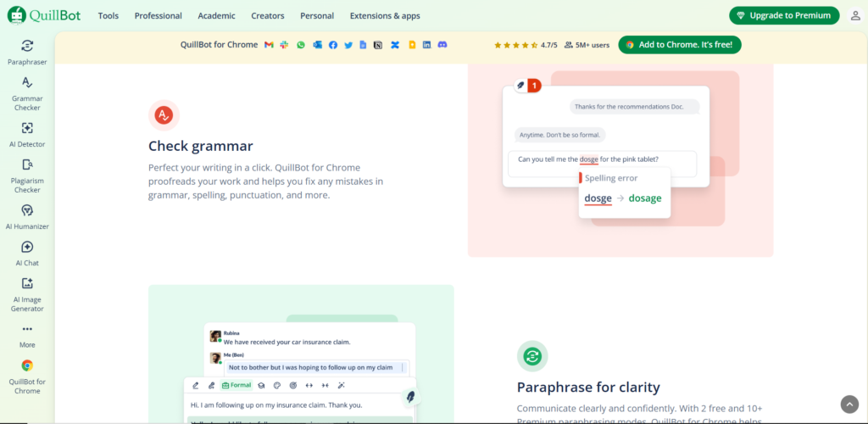868x424 pixels.
Task: Click the Discord icon in the banner
Action: point(442,45)
